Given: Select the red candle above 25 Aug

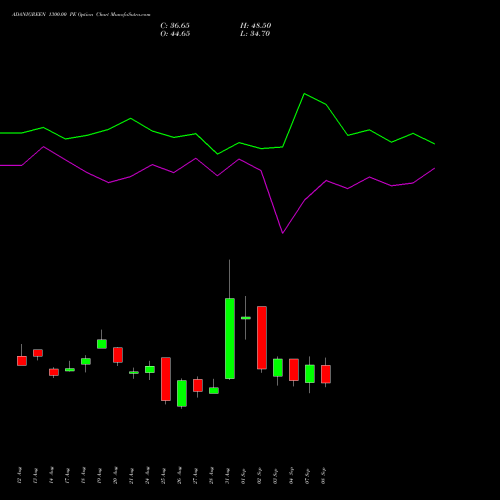Looking at the screenshot, I should (x=166, y=379).
